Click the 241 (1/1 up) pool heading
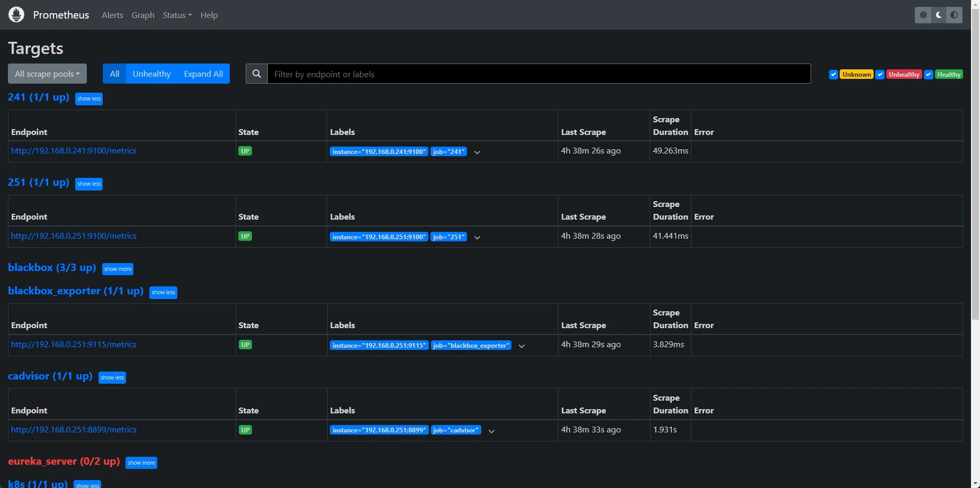 pyautogui.click(x=39, y=97)
